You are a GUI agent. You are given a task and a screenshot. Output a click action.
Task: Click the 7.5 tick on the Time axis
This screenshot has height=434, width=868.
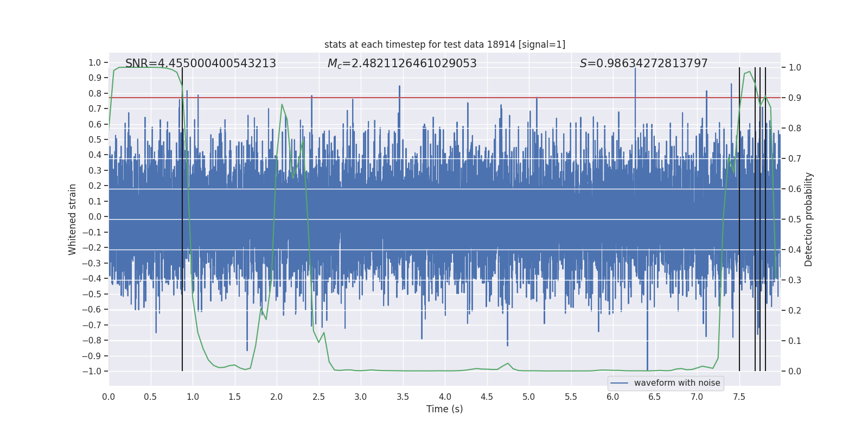click(739, 397)
